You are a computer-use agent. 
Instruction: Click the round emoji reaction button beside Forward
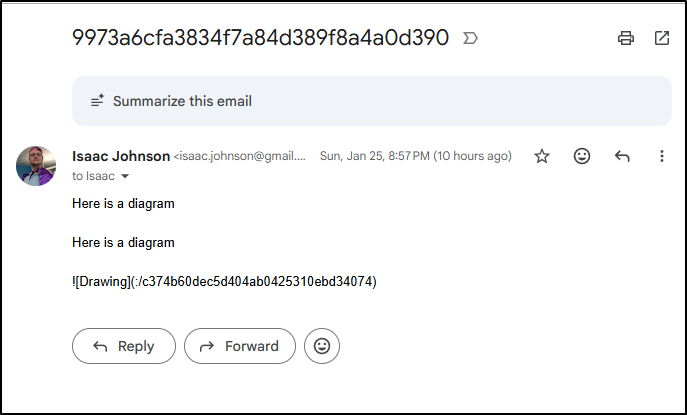(322, 346)
